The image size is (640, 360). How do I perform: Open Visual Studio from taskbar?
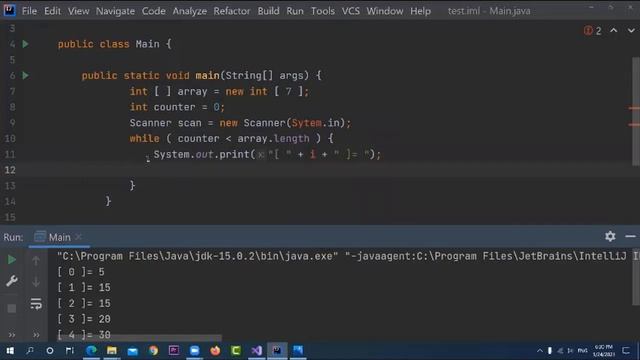256,351
